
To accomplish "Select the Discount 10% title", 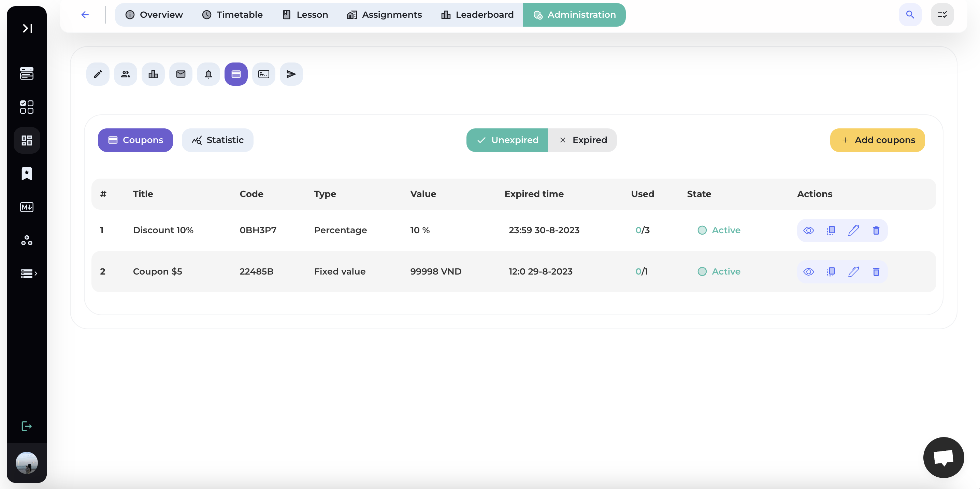I will coord(163,230).
